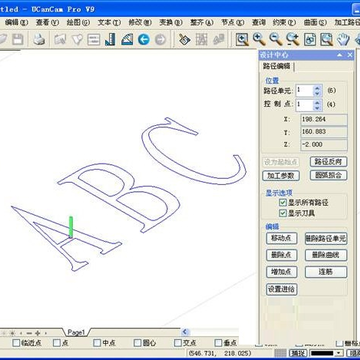Open the 修改 menu
This screenshot has height=360, width=360.
coord(140,23)
